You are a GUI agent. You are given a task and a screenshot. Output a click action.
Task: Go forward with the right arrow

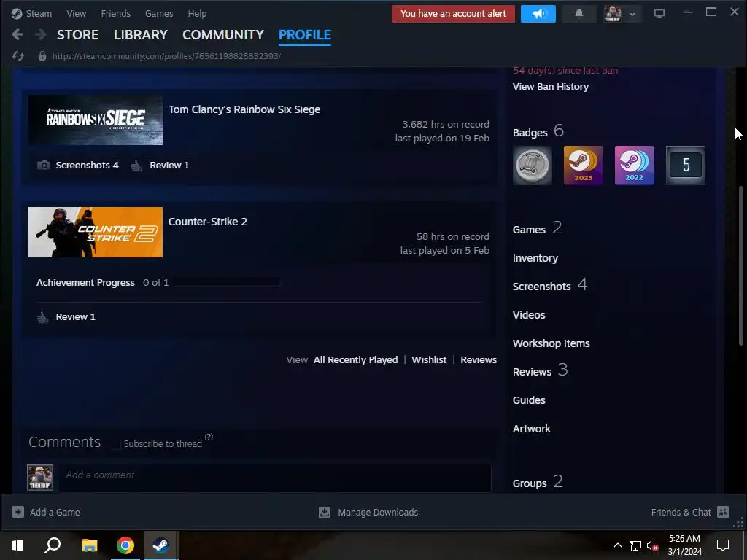click(x=41, y=34)
